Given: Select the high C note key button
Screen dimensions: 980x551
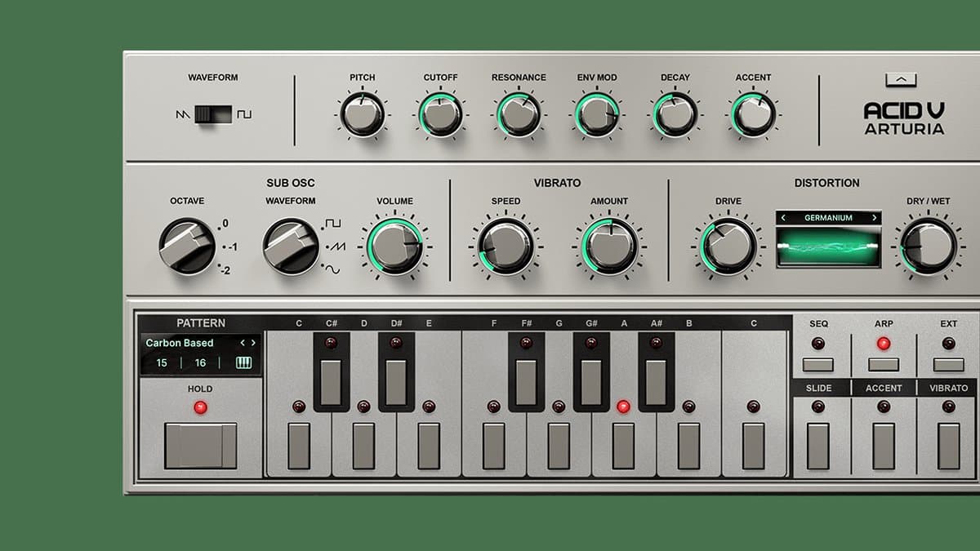Looking at the screenshot, I should [x=753, y=446].
